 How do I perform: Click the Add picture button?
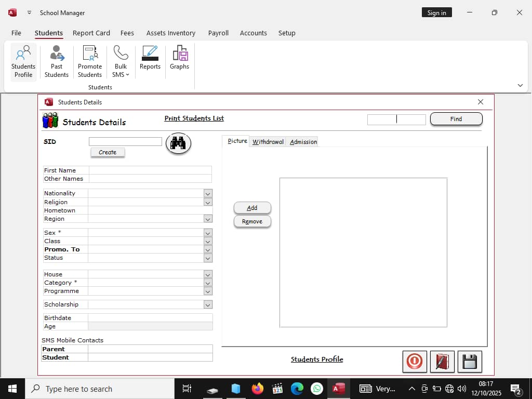[x=252, y=208]
